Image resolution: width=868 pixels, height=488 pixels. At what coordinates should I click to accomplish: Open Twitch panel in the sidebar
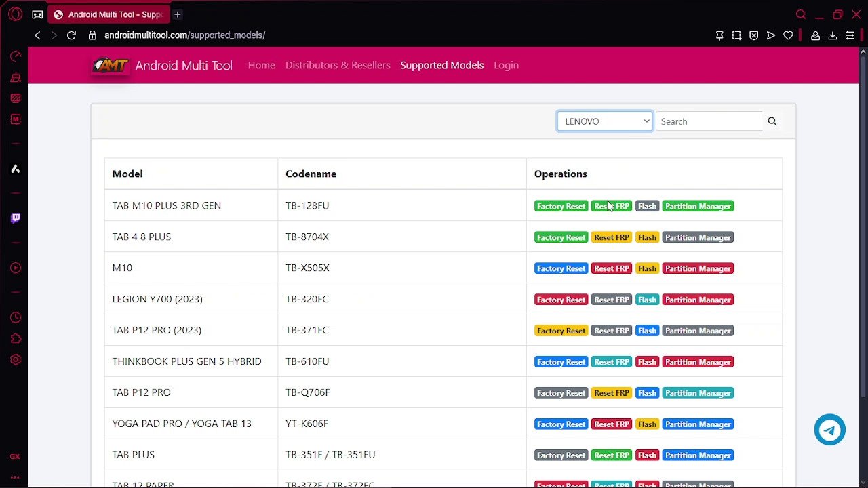15,218
